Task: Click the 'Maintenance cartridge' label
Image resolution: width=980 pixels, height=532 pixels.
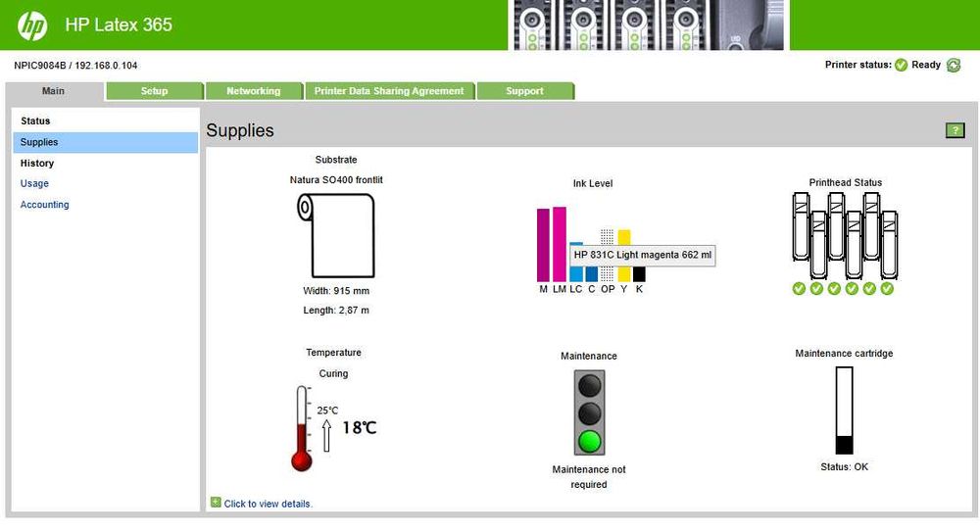Action: click(x=845, y=354)
